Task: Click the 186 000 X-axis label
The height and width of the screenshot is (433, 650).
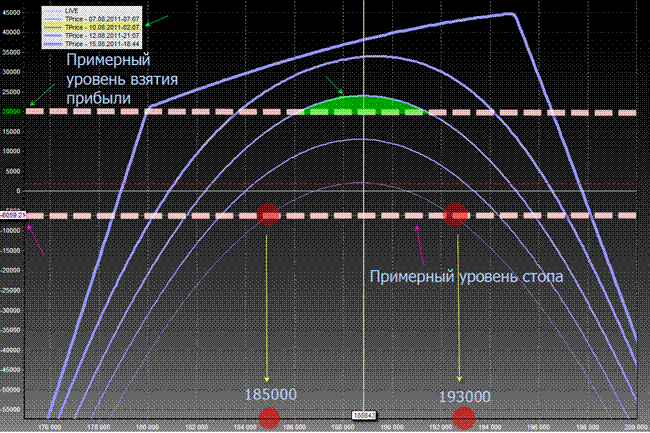Action: (x=294, y=427)
